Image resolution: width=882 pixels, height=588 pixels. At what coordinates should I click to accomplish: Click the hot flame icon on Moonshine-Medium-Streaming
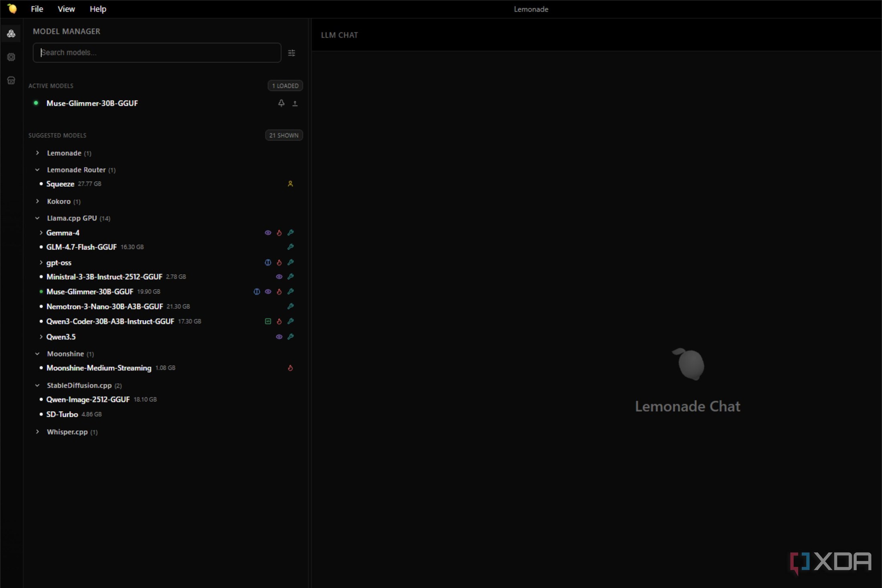point(290,368)
